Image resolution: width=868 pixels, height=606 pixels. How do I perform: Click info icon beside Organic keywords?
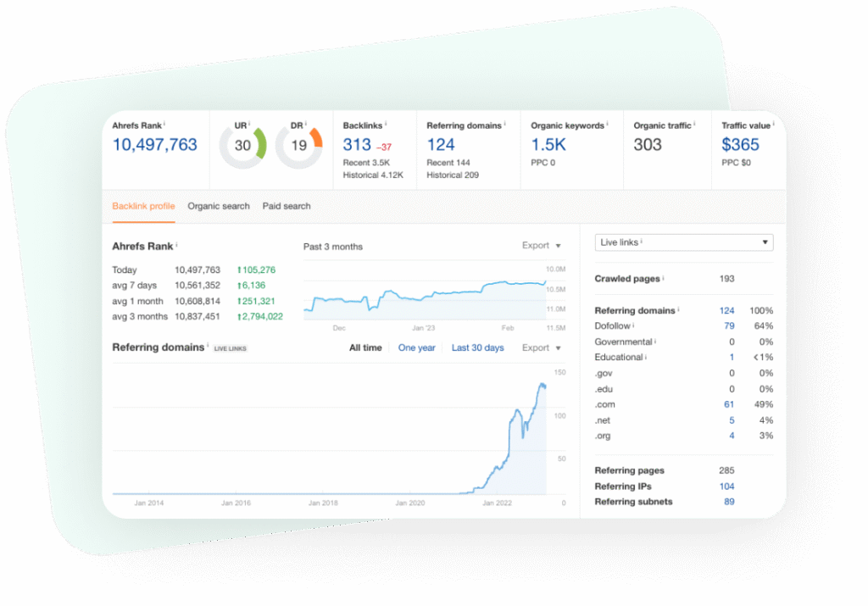(607, 124)
